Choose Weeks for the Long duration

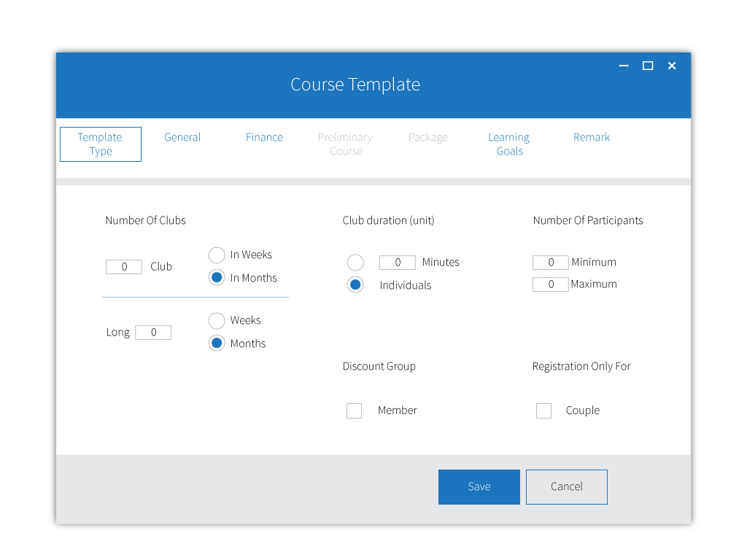click(x=217, y=321)
